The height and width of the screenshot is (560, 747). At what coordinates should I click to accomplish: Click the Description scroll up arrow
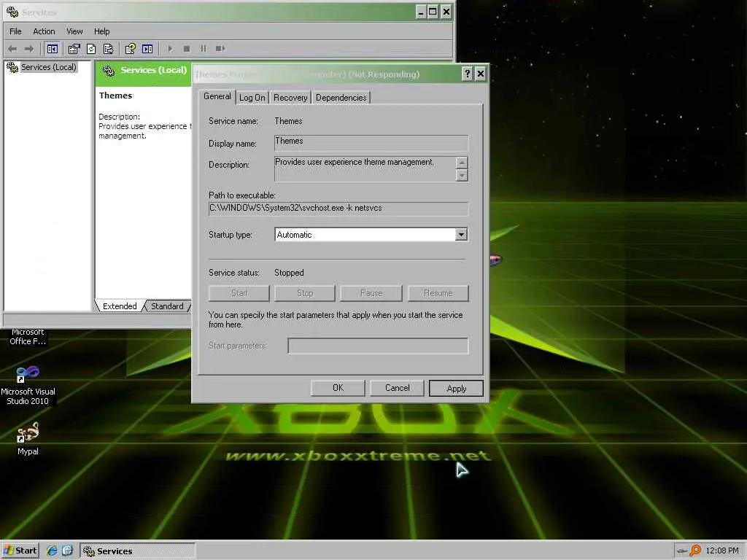(461, 163)
